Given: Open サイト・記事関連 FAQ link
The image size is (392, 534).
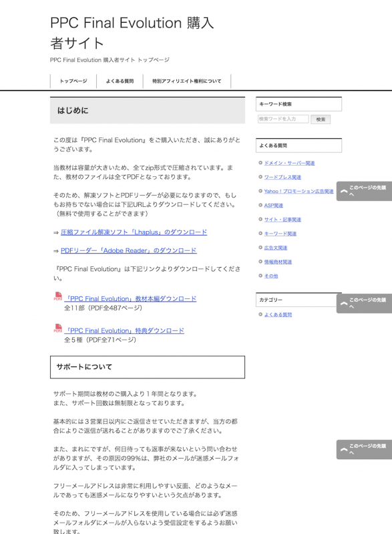Looking at the screenshot, I should coord(282,220).
